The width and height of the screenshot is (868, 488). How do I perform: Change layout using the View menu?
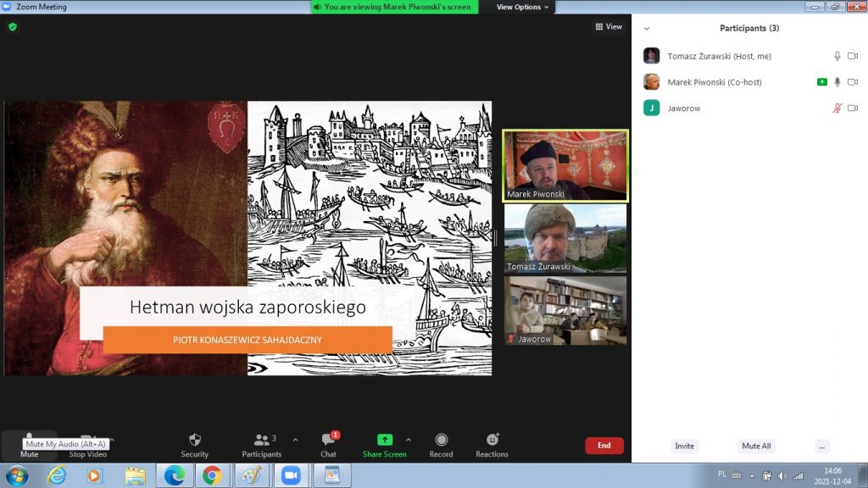point(609,27)
